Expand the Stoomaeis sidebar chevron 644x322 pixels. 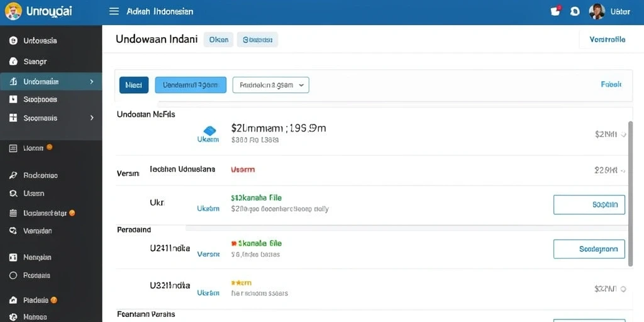pos(91,118)
